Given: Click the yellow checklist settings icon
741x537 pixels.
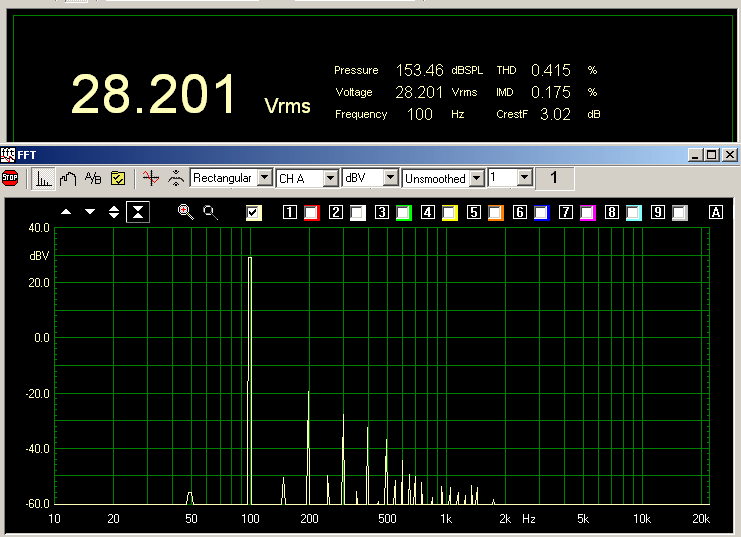Looking at the screenshot, I should point(118,178).
